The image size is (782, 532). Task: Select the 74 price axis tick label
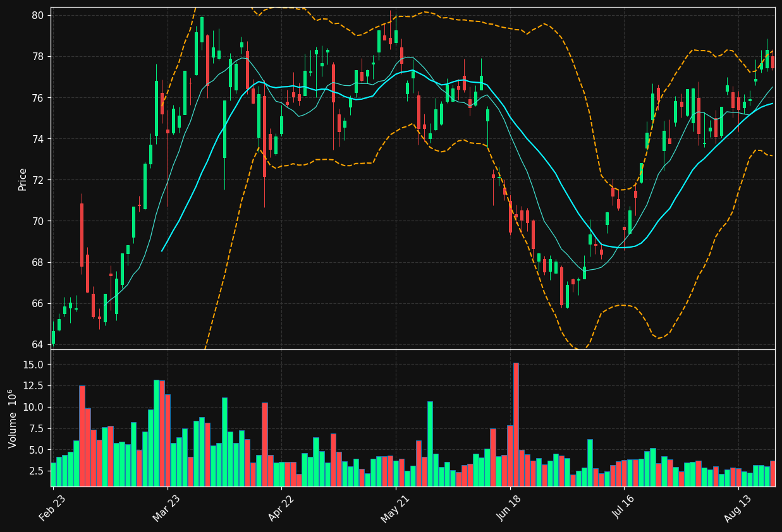click(x=38, y=139)
